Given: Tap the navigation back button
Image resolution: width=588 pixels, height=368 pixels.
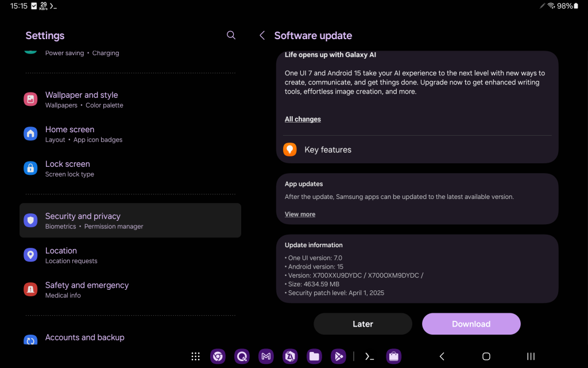Looking at the screenshot, I should pyautogui.click(x=442, y=356).
